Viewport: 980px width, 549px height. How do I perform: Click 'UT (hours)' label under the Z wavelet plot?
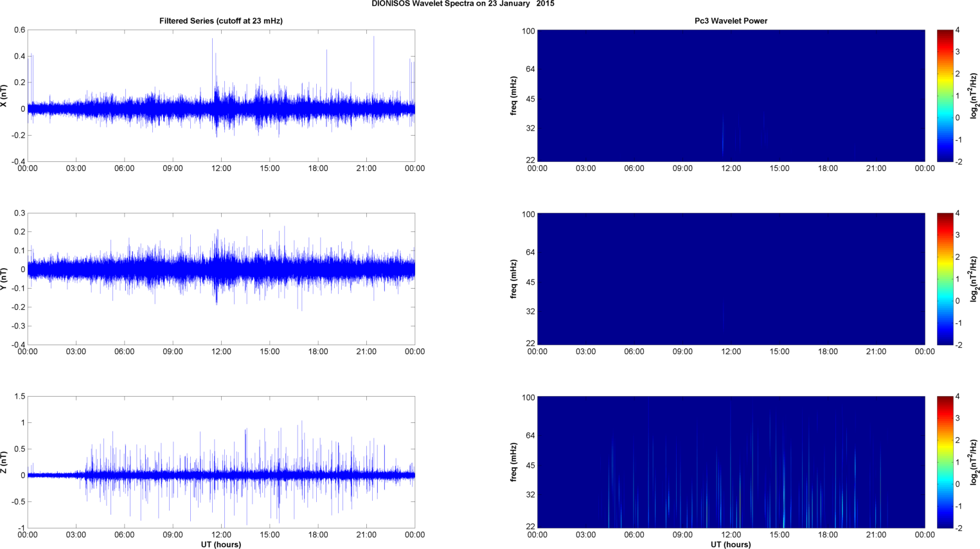[x=731, y=544]
